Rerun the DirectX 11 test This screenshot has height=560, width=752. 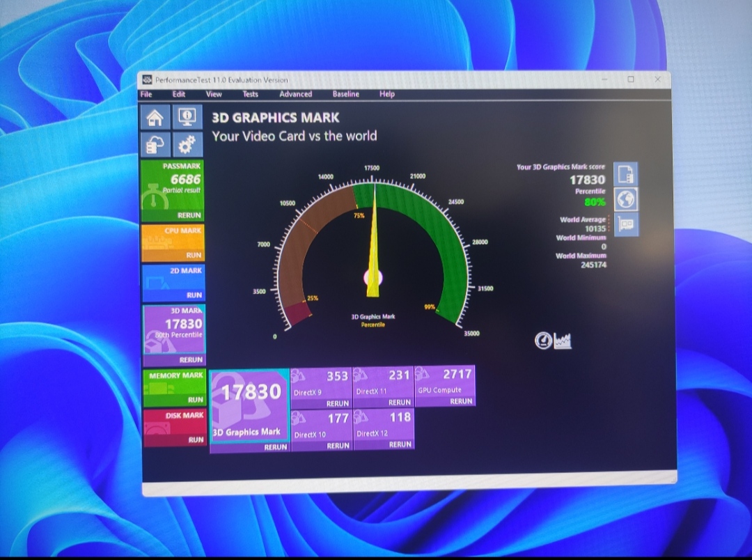coord(400,402)
